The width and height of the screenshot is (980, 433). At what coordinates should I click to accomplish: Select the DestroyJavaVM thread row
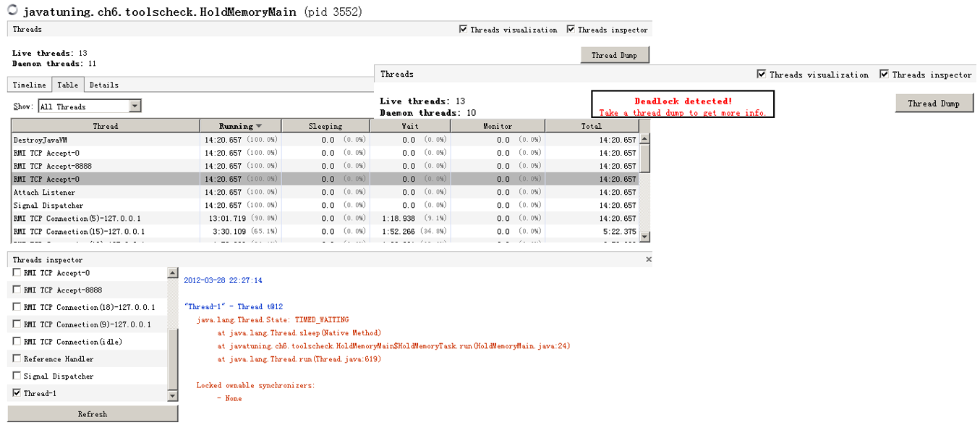coord(105,140)
